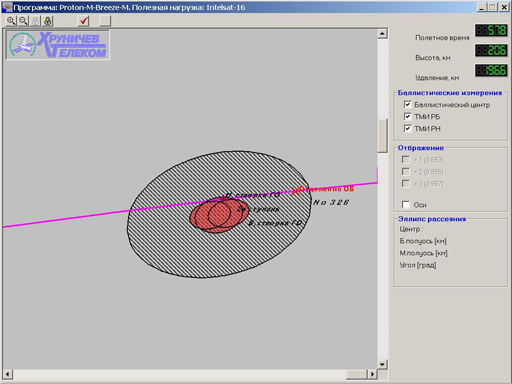Click the zoom out magnifier icon
512x384 pixels.
(23, 21)
